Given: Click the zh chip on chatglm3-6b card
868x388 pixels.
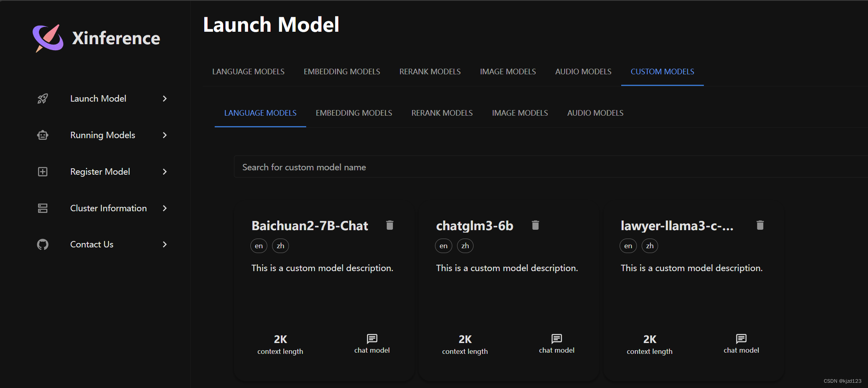Looking at the screenshot, I should click(465, 246).
